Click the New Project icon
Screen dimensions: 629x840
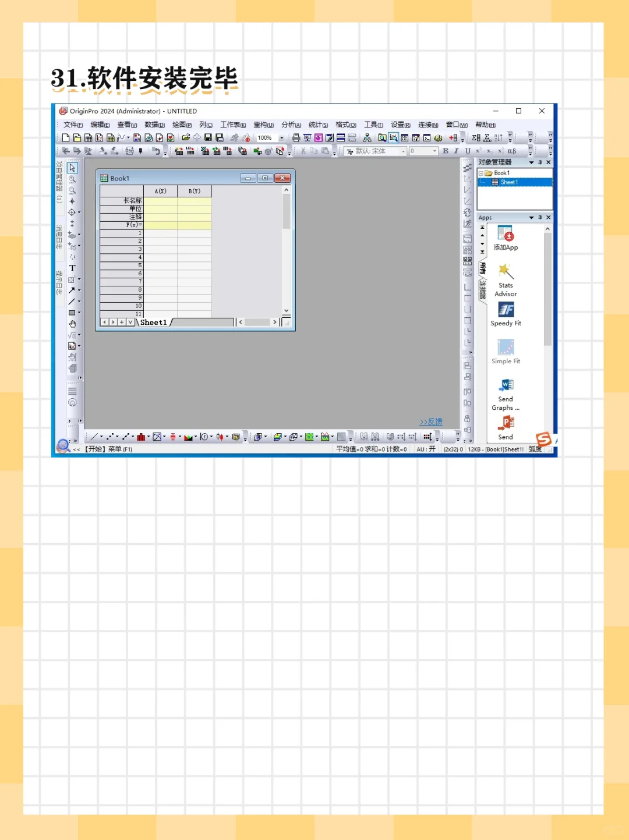pyautogui.click(x=66, y=138)
